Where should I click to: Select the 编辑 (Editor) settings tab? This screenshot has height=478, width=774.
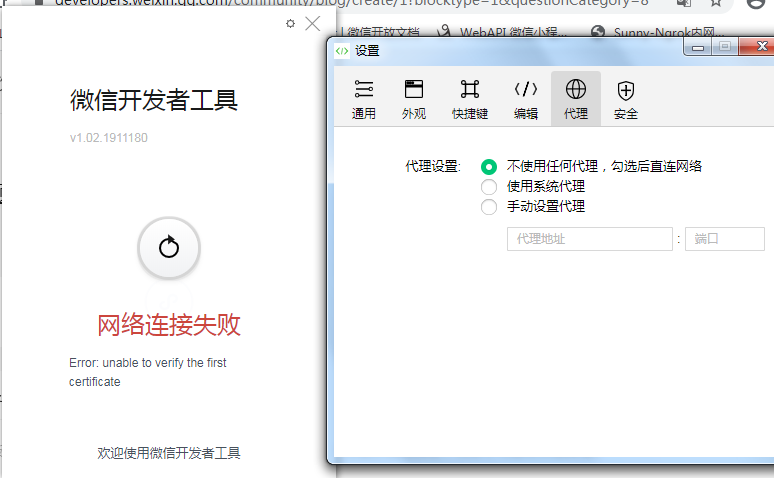click(x=525, y=99)
